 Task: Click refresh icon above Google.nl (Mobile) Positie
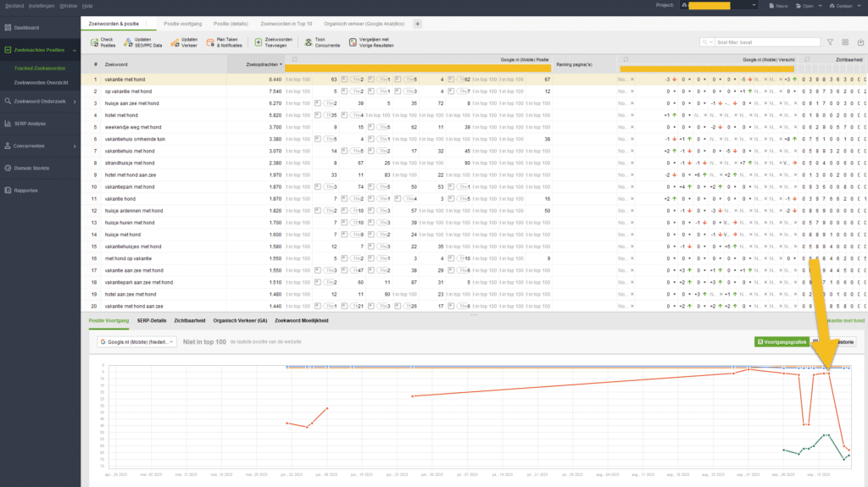(x=294, y=59)
